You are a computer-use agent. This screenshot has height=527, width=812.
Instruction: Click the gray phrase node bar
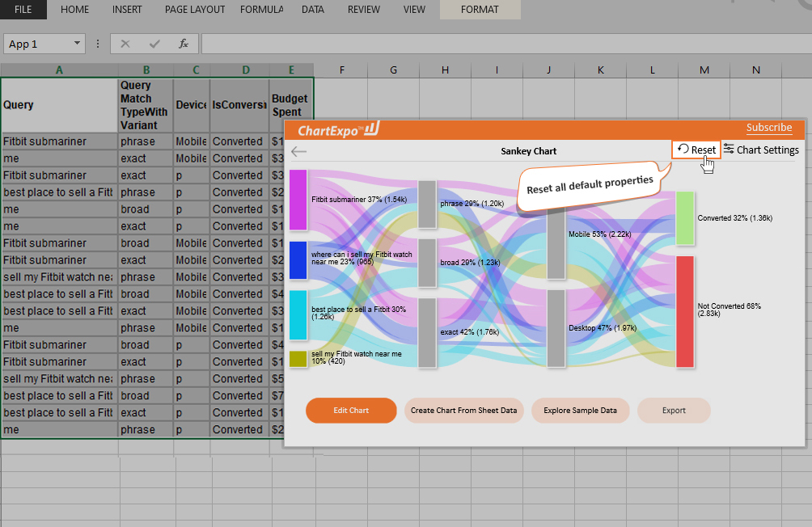(x=427, y=204)
